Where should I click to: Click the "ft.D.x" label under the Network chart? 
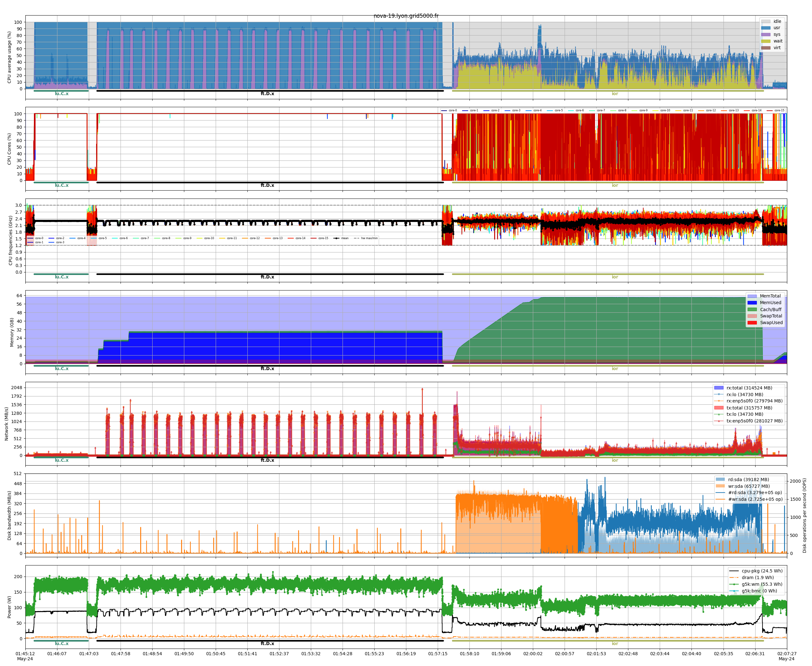coord(267,460)
